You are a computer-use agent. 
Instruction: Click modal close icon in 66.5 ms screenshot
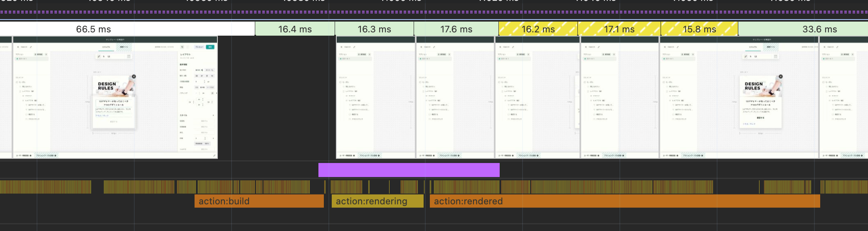134,76
